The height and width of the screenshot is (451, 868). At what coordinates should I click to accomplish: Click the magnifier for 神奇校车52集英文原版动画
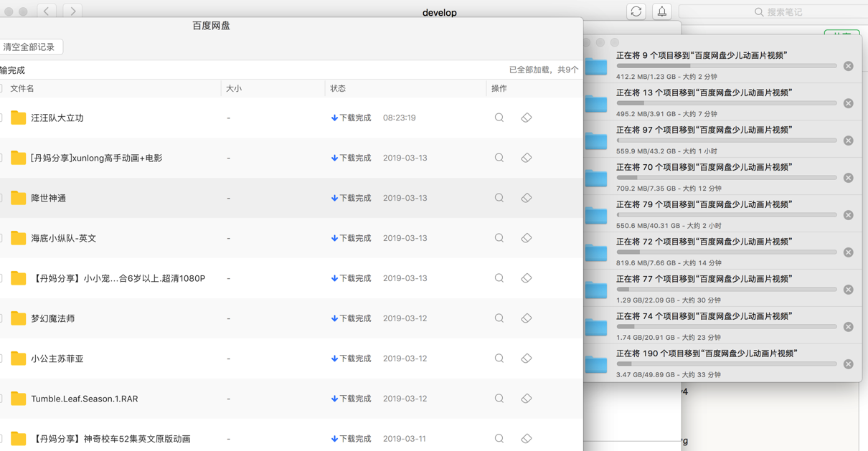coord(499,439)
